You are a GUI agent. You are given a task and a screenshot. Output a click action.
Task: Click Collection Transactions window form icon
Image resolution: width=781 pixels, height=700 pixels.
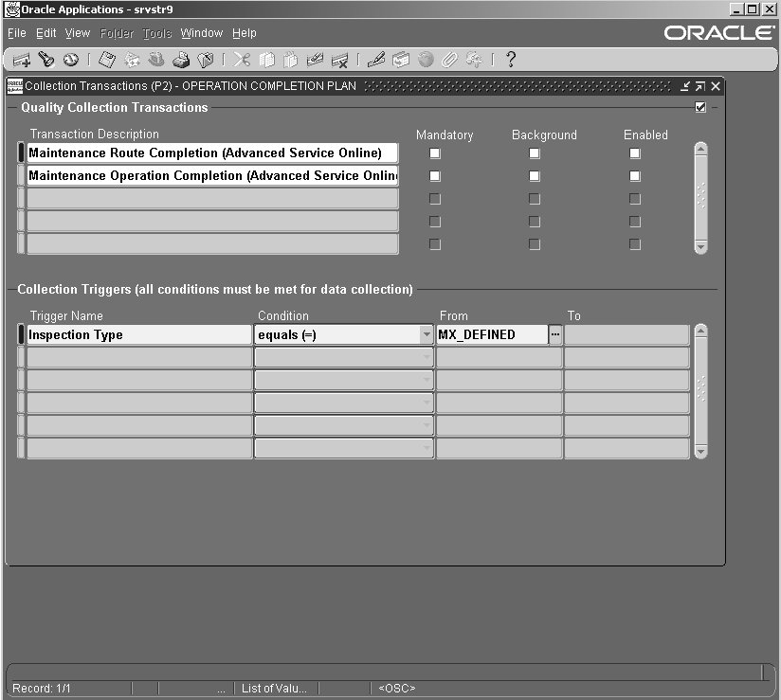15,86
